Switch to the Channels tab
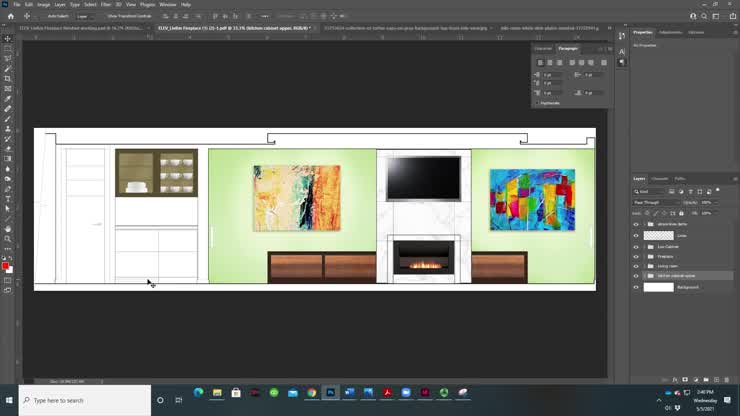Screen dimensions: 740x416 pos(660,179)
